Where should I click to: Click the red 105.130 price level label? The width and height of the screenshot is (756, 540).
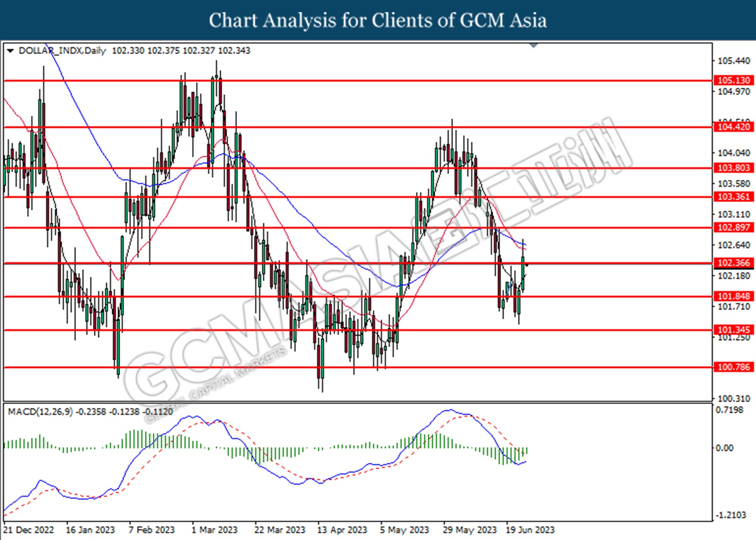(x=733, y=81)
